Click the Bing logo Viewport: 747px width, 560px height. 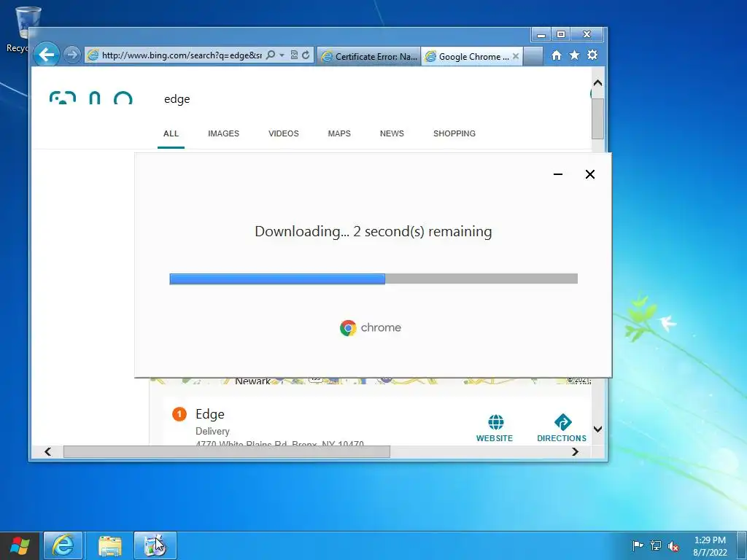coord(91,97)
